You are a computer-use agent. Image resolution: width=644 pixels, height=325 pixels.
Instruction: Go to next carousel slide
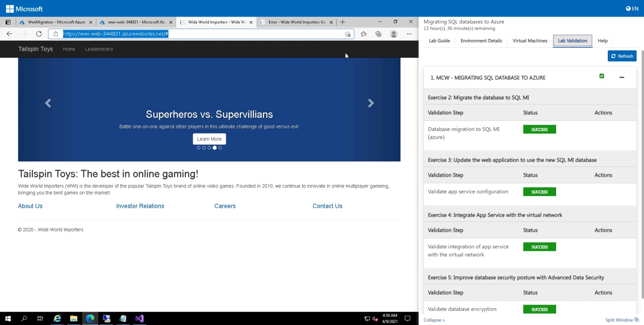371,103
